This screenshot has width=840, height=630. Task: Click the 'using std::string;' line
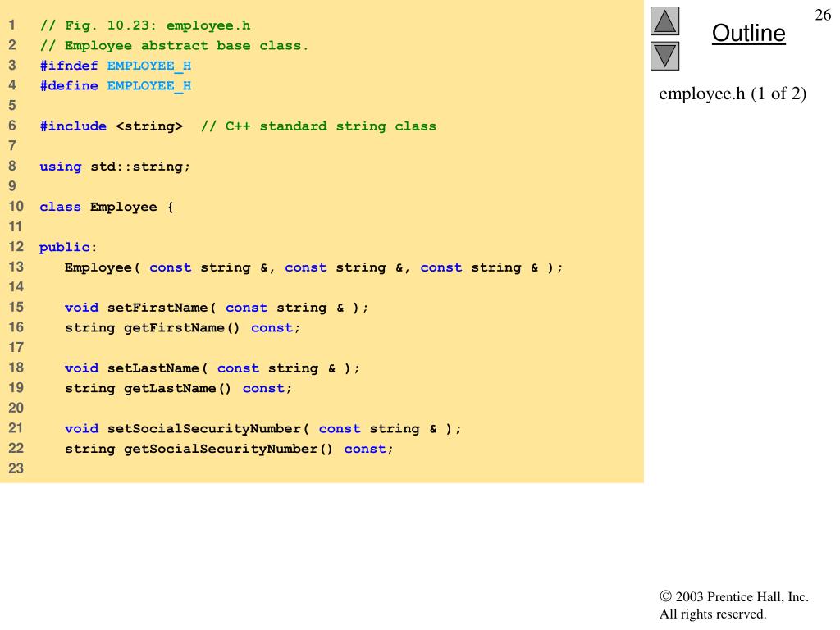tap(115, 167)
